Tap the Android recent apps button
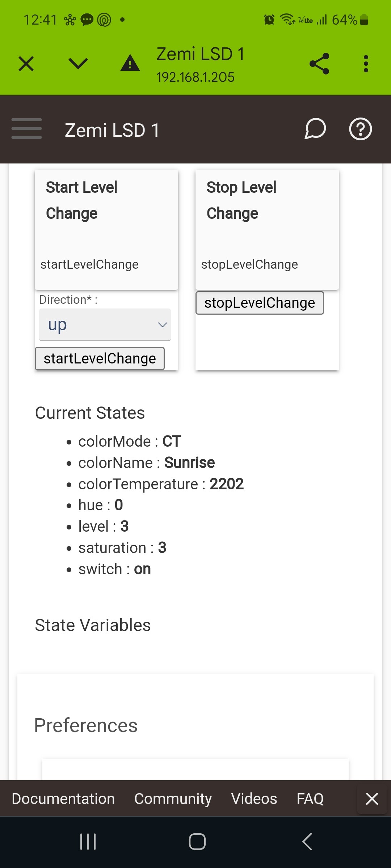This screenshot has height=868, width=391. [88, 842]
